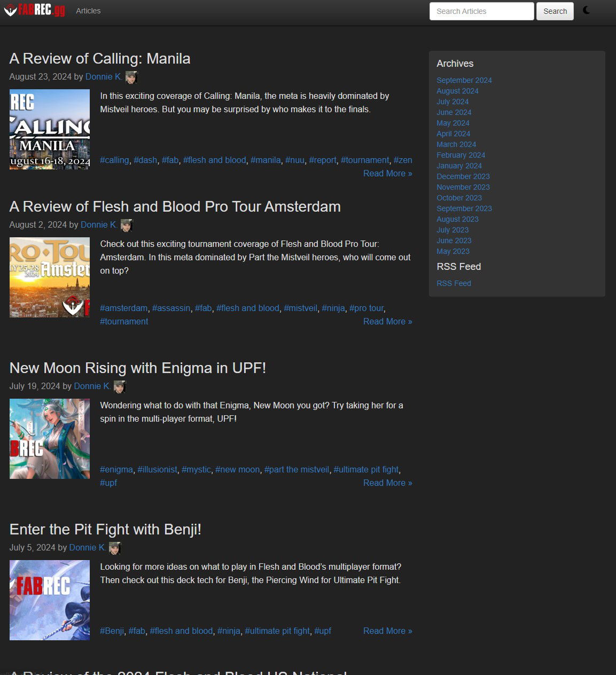The image size is (616, 675).
Task: Read More on the Calling: Manila article
Action: 387,173
